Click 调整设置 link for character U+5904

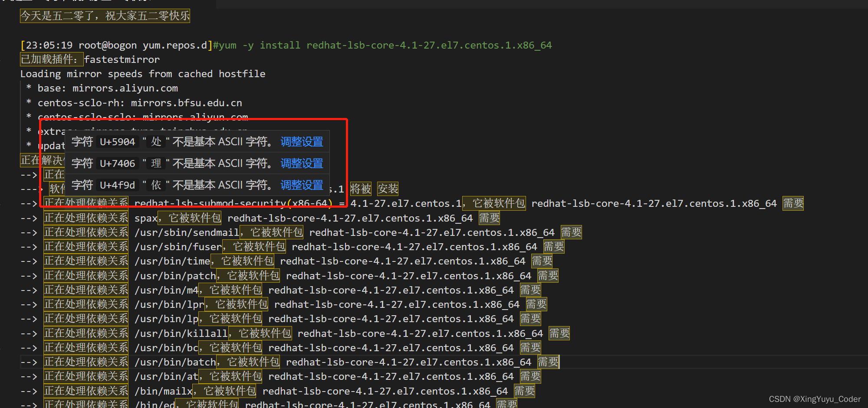(302, 142)
